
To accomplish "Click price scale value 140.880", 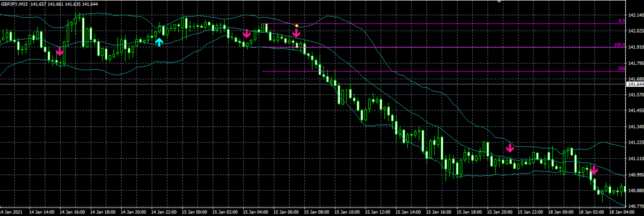I will point(635,190).
